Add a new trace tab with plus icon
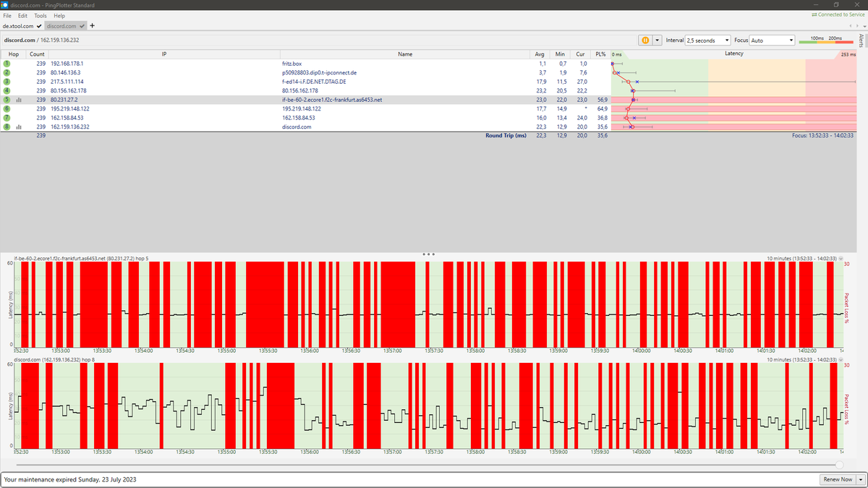This screenshot has width=868, height=488. click(92, 25)
